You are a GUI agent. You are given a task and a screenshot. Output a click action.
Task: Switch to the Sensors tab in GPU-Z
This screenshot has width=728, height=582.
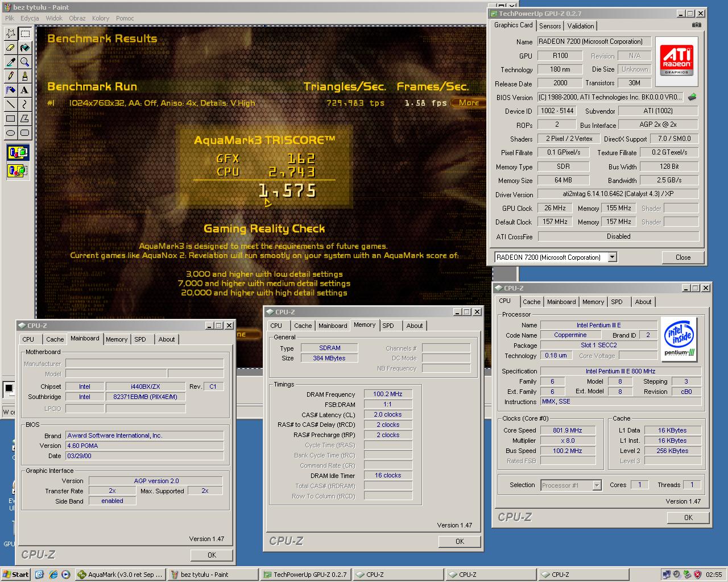[x=550, y=26]
